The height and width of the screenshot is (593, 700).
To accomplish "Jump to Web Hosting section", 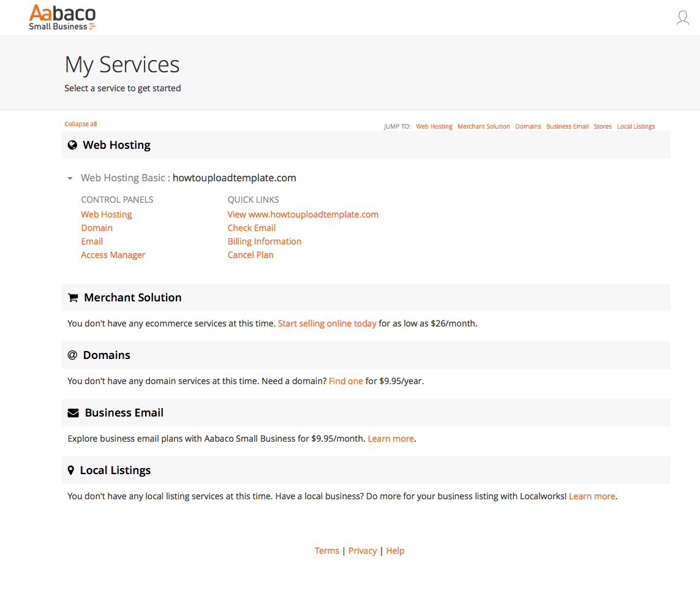I will [x=434, y=126].
